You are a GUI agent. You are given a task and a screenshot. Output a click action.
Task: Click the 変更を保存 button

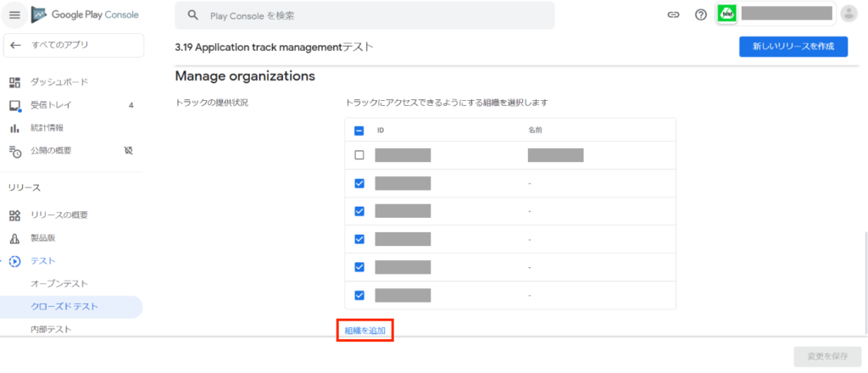(826, 356)
